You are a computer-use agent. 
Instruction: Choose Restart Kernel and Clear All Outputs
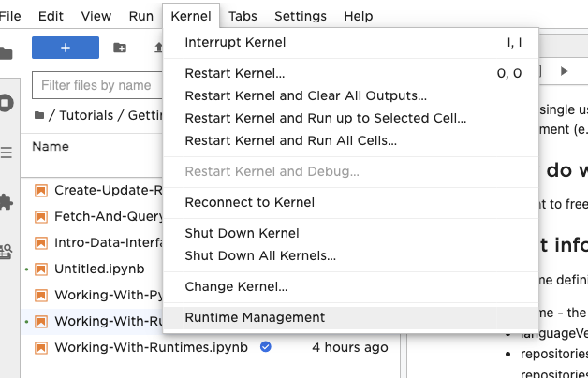305,95
